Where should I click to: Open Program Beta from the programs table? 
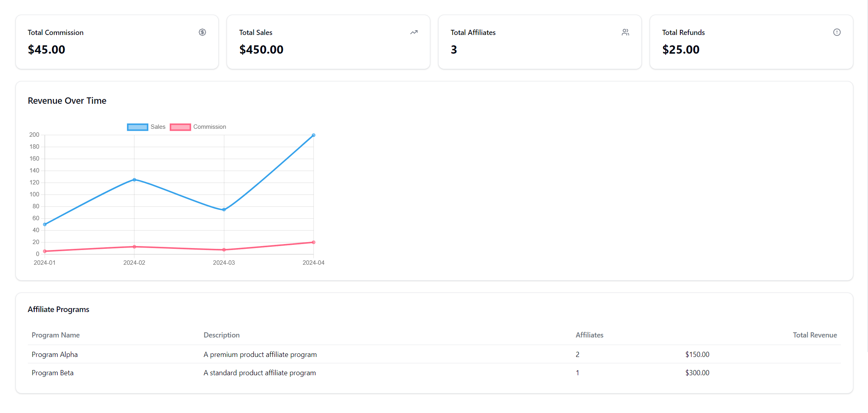52,373
